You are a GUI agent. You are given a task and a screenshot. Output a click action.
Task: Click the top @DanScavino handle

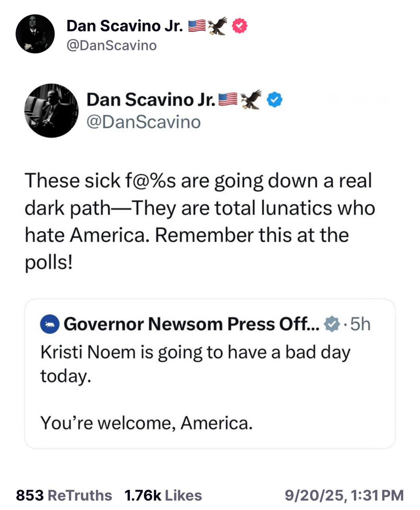coord(112,45)
